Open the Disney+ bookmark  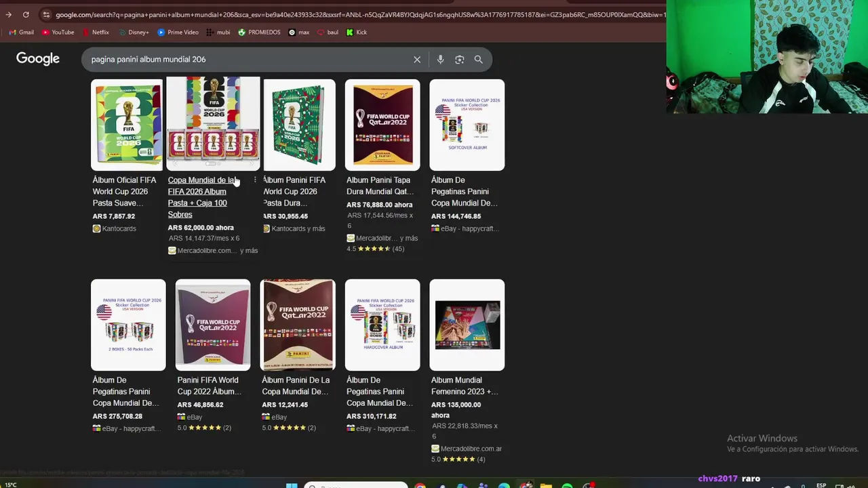[134, 32]
